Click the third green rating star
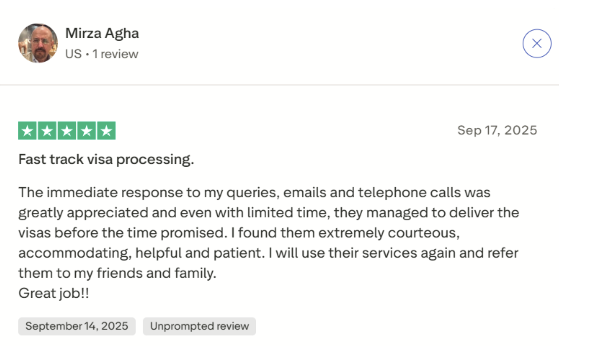This screenshot has height=364, width=603. 67,131
